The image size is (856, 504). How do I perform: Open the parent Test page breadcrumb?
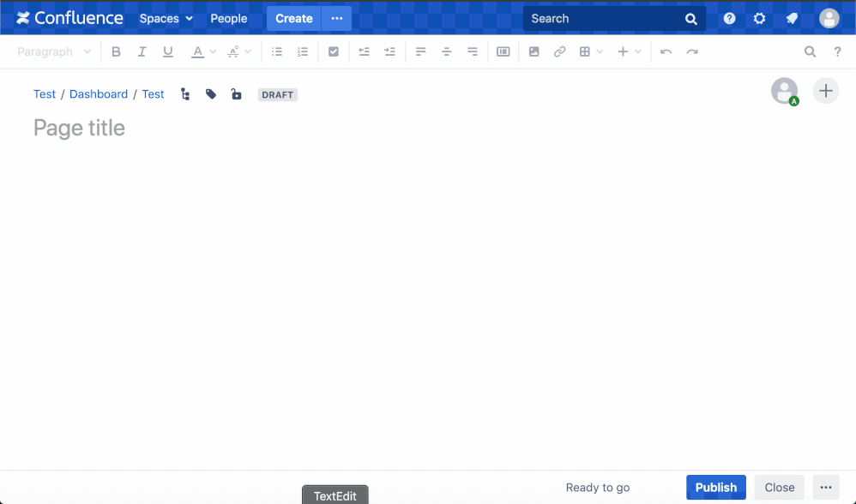(153, 94)
